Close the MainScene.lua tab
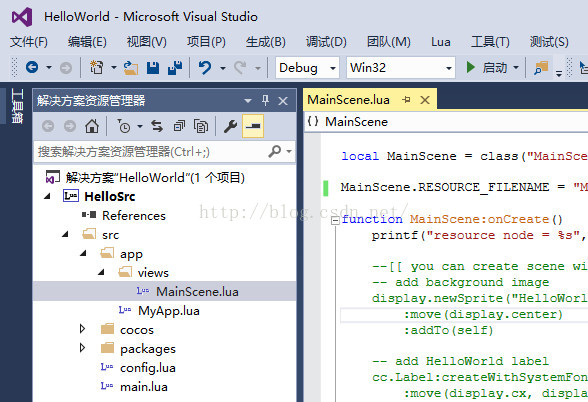Viewport: 588px width, 402px height. click(x=425, y=100)
